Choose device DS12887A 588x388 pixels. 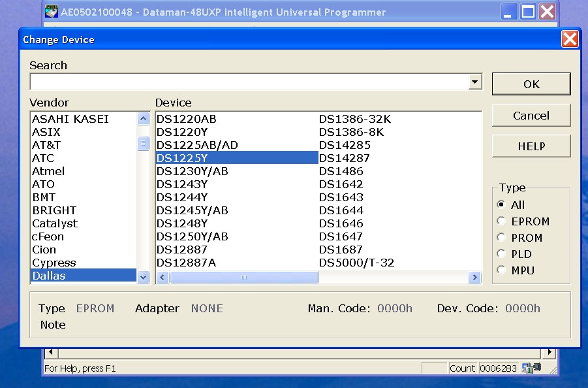237,263
